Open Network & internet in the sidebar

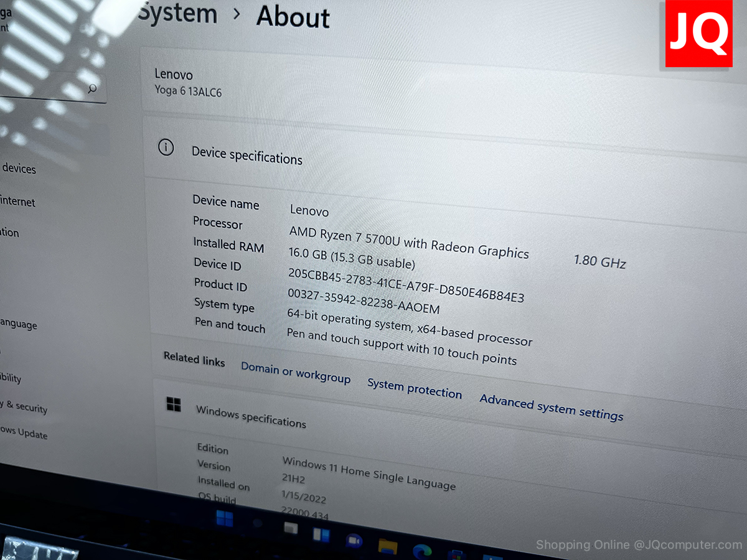tap(17, 202)
